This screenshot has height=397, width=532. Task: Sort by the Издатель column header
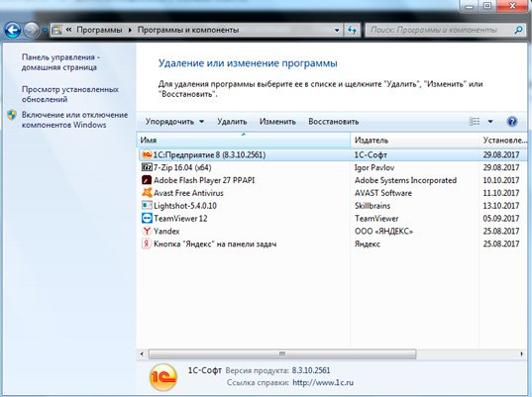[414, 140]
